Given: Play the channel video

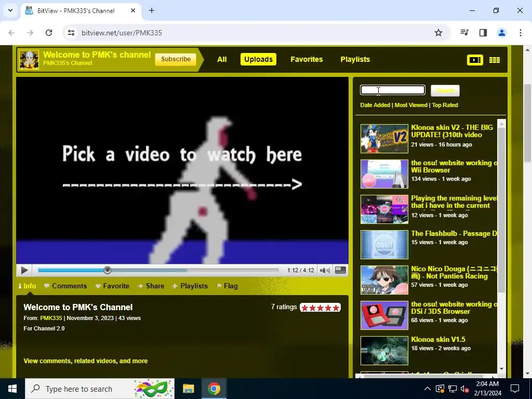Looking at the screenshot, I should click(24, 270).
